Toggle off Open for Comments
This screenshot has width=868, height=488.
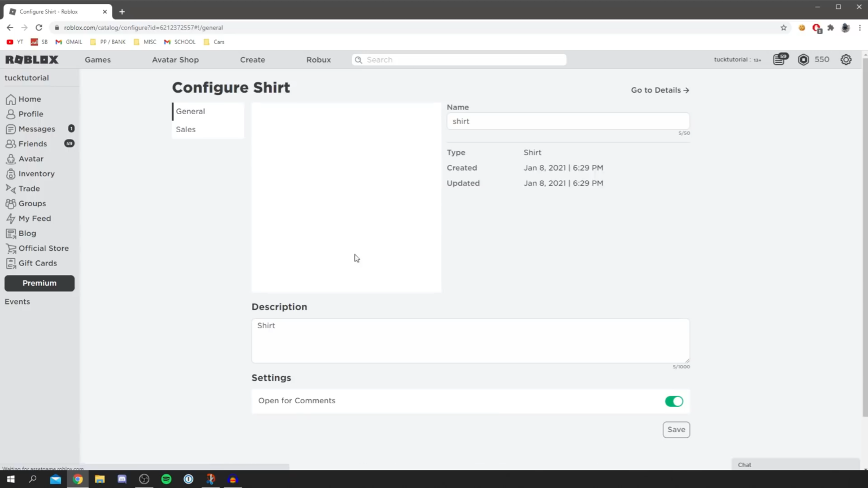click(674, 401)
